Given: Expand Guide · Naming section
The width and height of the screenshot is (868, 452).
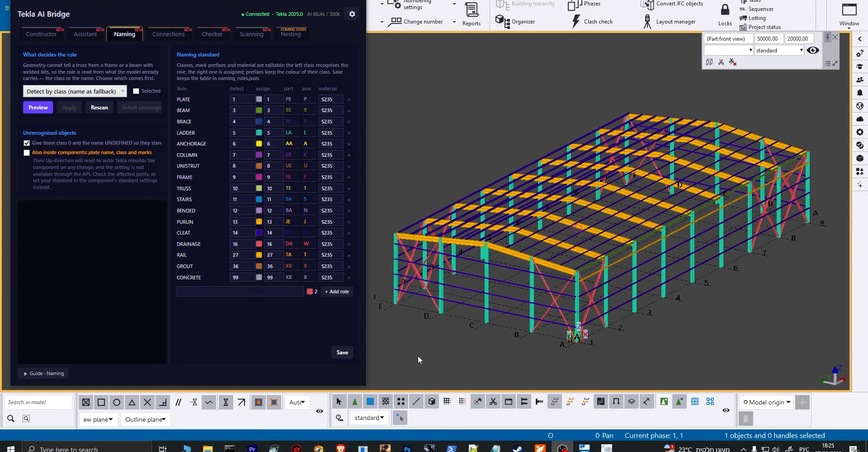Looking at the screenshot, I should 43,373.
